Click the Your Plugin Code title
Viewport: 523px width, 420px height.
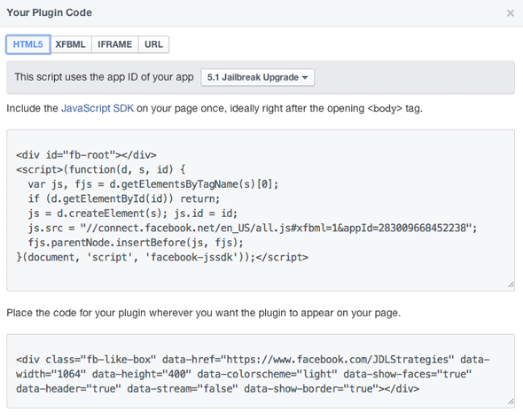coord(50,12)
